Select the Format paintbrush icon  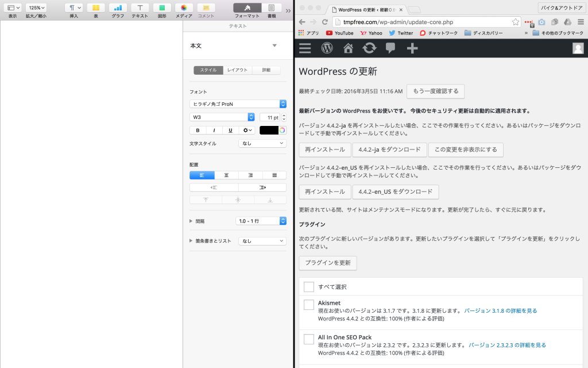tap(247, 7)
